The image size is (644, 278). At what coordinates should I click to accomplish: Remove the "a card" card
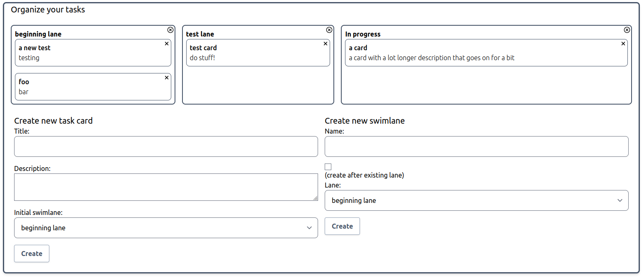623,43
